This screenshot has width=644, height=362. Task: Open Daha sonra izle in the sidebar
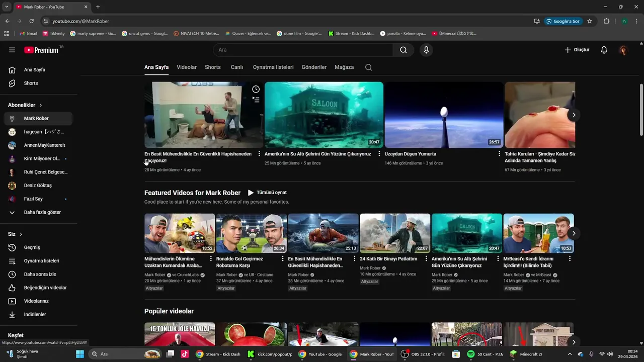pyautogui.click(x=38, y=275)
